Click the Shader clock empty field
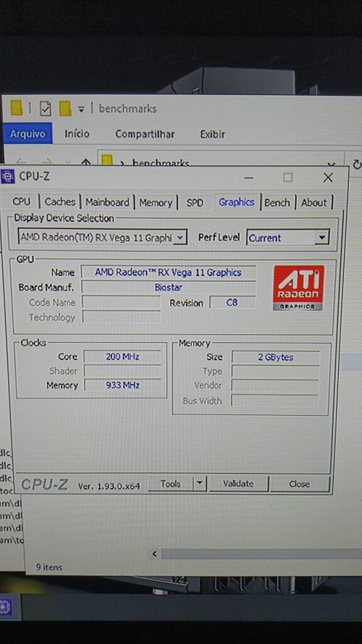 [122, 371]
